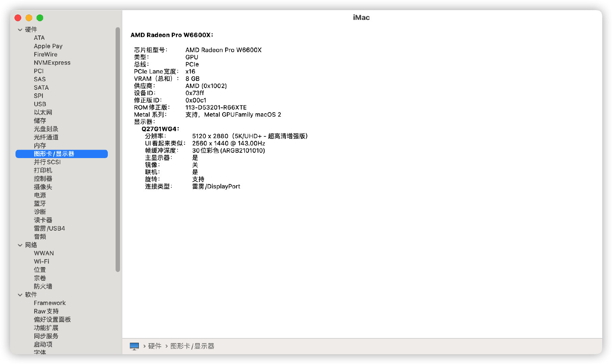The image size is (612, 364).
Task: Show 摄像头 information
Action: (x=43, y=187)
